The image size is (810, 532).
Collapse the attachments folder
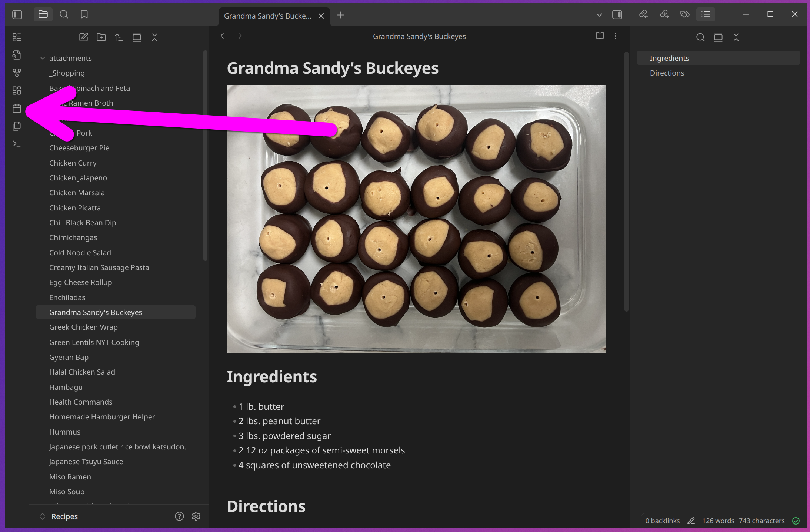tap(43, 58)
